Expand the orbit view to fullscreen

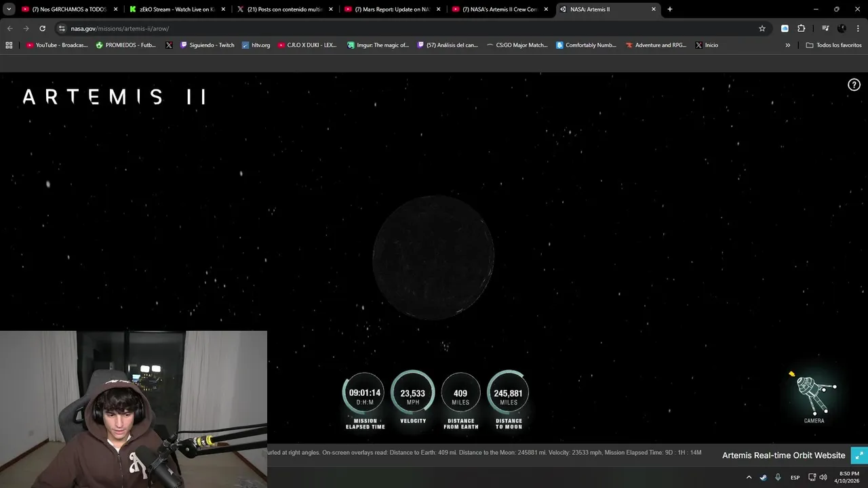(859, 455)
